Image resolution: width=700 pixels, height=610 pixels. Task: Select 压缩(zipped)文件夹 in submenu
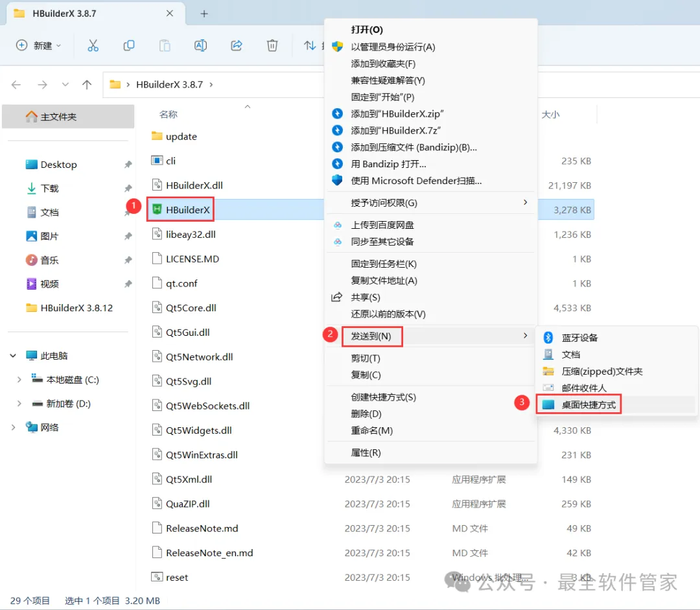point(601,371)
